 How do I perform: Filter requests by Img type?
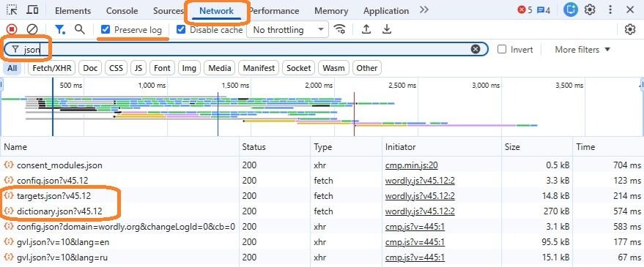[189, 68]
